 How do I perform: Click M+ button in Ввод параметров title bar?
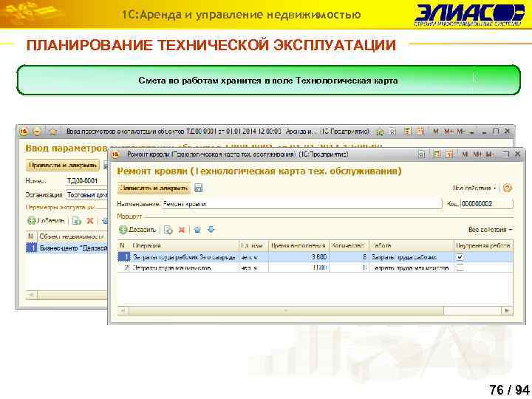449,131
